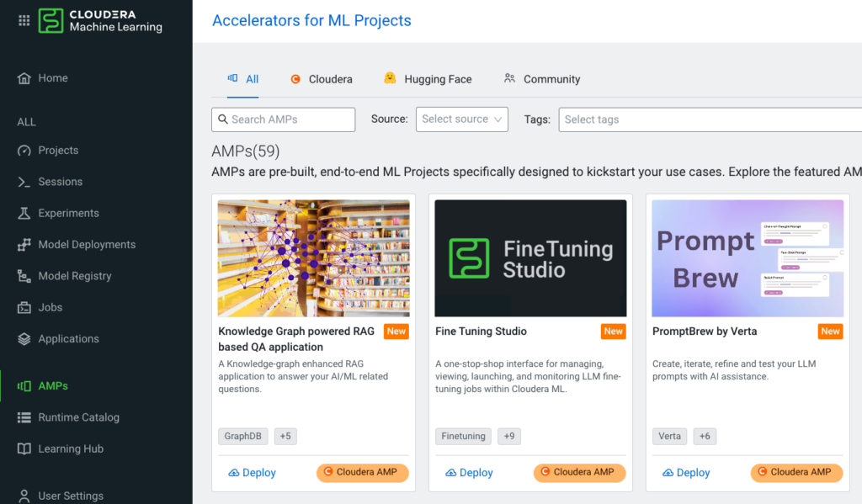Screen dimensions: 862x504
Task: Open User Settings
Action: [68, 495]
